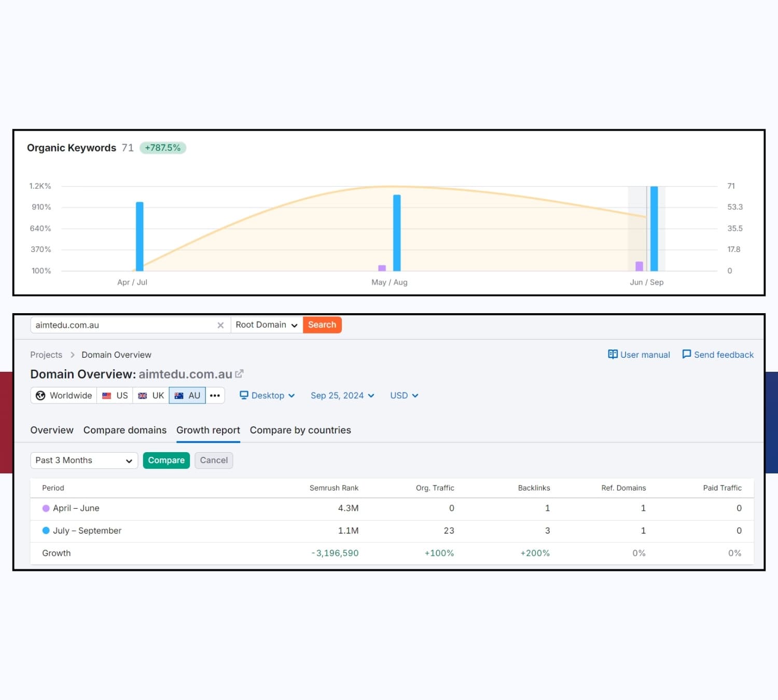
Task: Click the Desktop monitor icon
Action: click(x=244, y=395)
